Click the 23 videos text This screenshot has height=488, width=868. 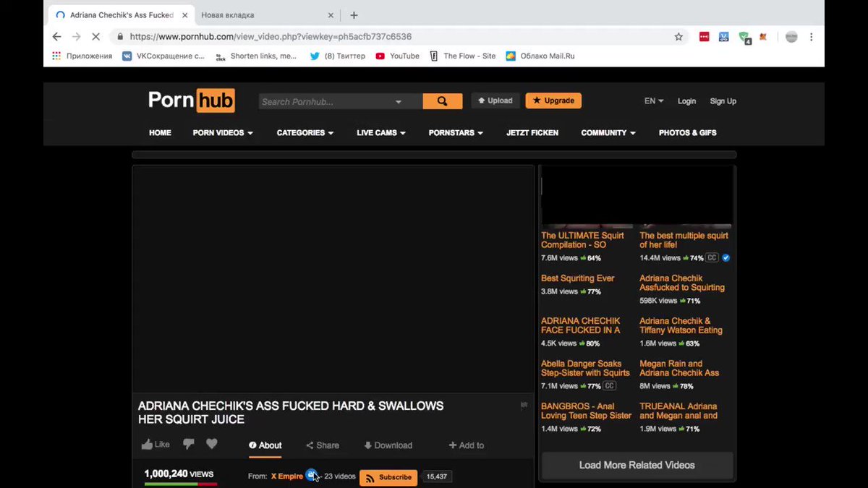click(340, 476)
